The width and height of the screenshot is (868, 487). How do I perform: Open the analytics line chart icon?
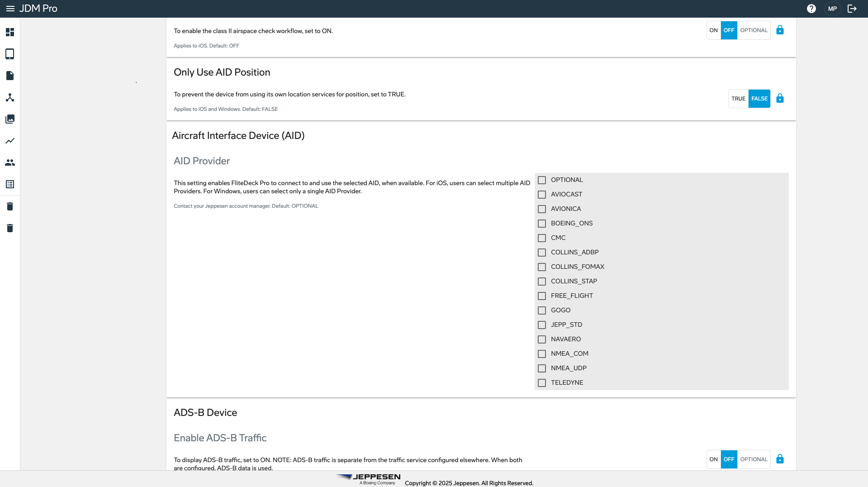coord(10,141)
